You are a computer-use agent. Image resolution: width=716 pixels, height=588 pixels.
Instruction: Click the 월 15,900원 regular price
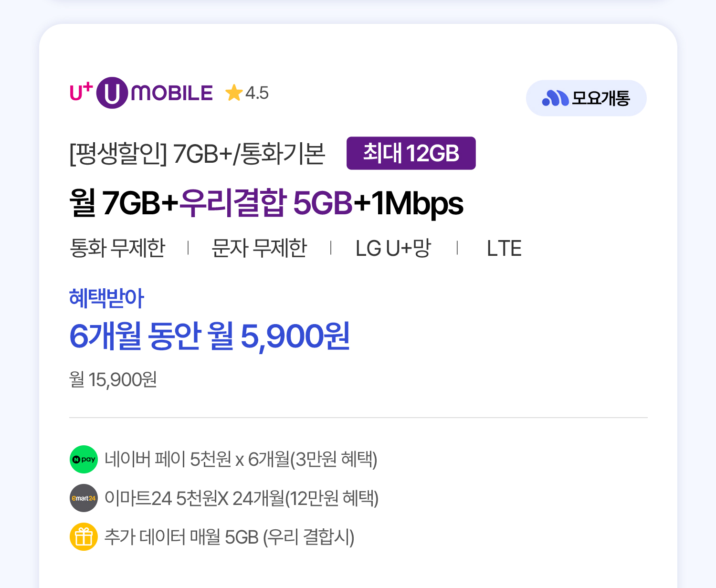click(113, 380)
